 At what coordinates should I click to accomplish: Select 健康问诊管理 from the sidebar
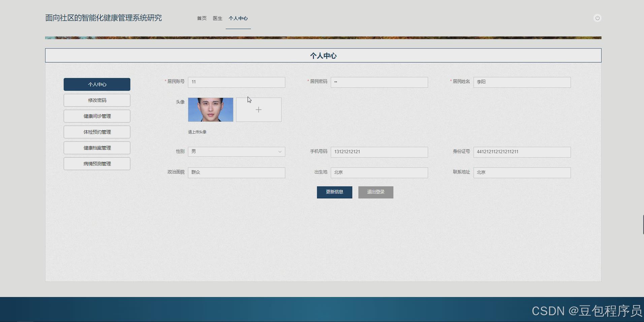coord(97,116)
